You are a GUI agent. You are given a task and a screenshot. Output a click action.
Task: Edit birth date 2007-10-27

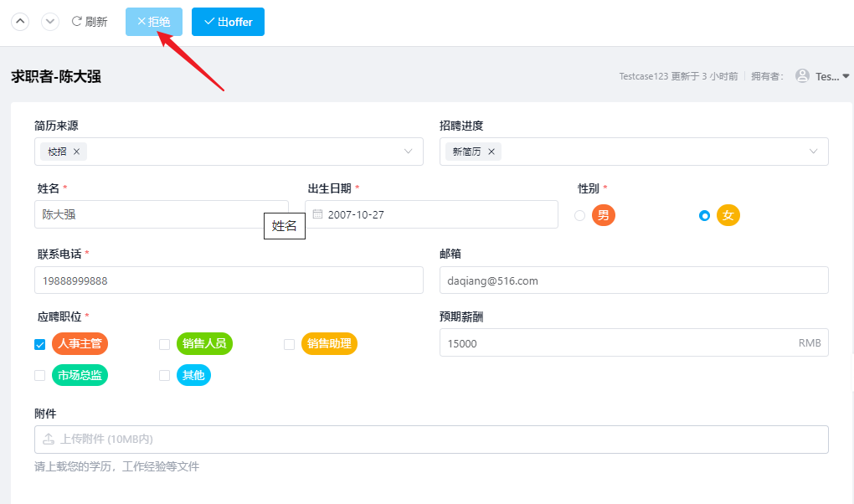[x=431, y=214]
